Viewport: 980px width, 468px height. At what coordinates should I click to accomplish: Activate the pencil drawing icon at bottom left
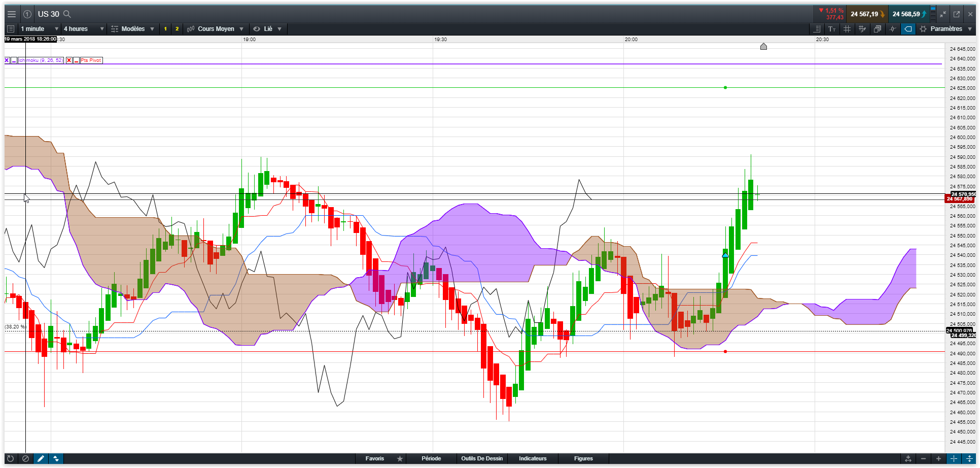(41, 458)
